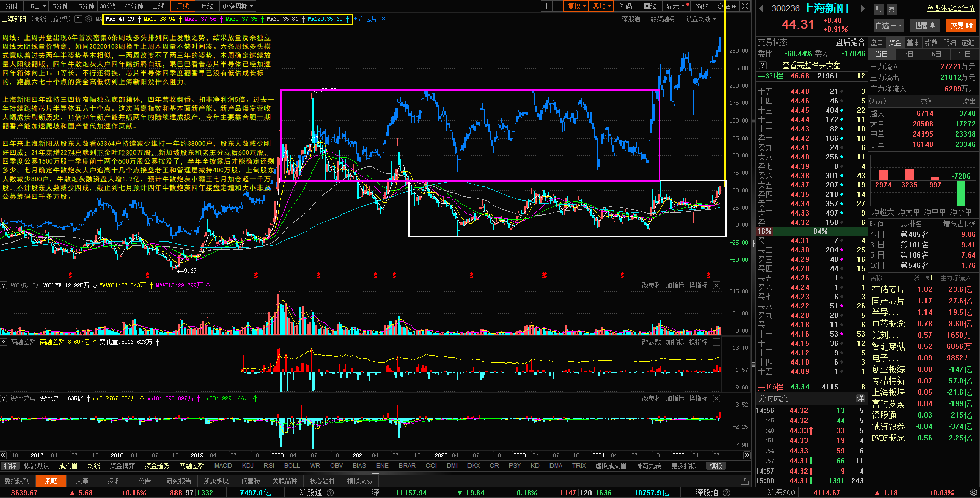980x498 pixels.
Task: Click the 港 Hong Kong connect badge
Action: pos(891,9)
